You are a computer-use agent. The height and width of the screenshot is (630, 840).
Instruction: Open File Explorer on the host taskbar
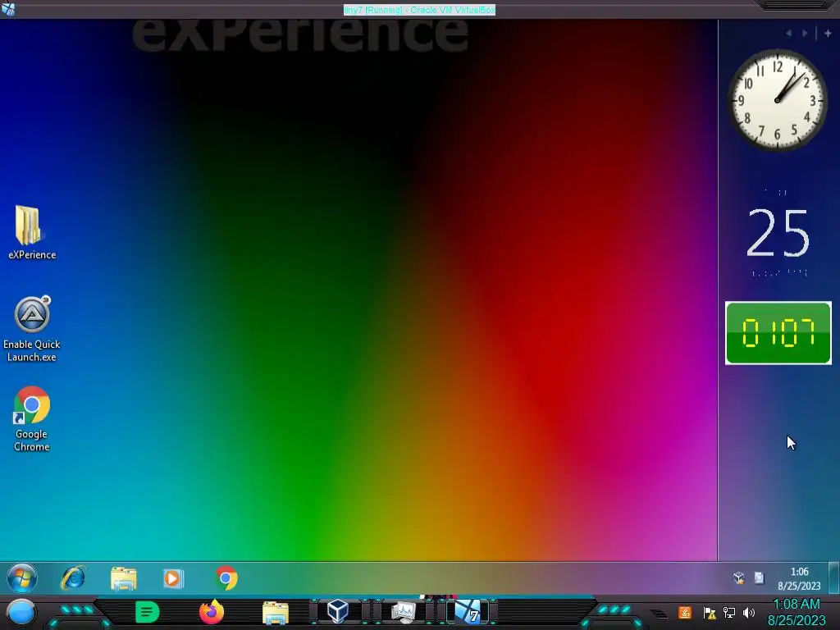click(276, 612)
